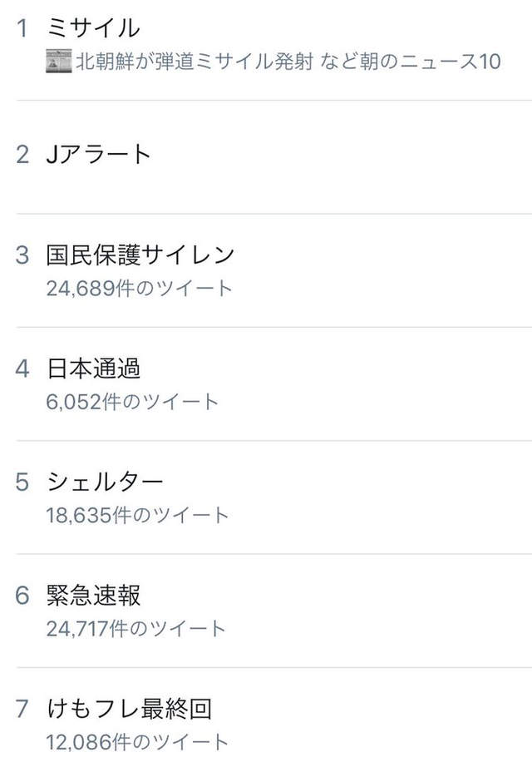The image size is (532, 767).
Task: Click rank number 1 beside ミサイル
Action: (22, 28)
